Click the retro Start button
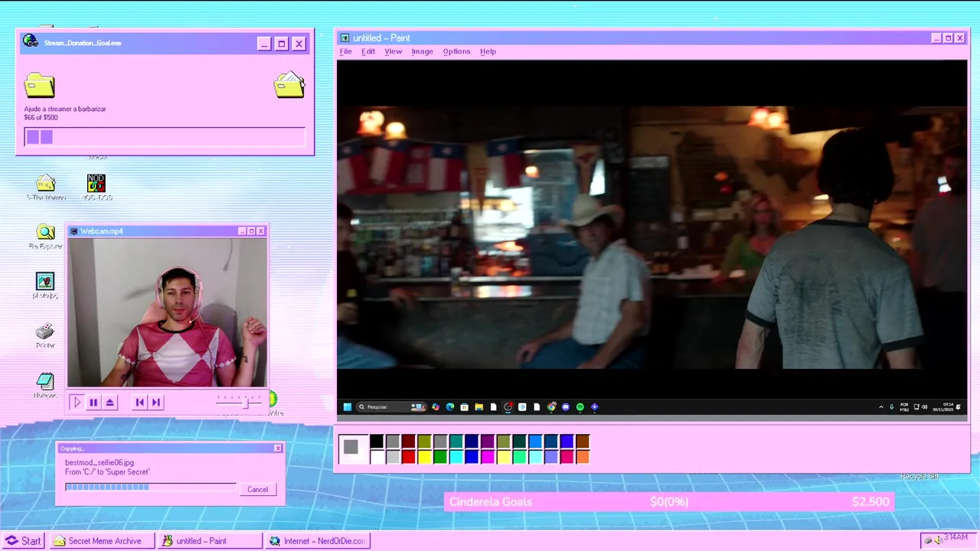 (x=24, y=540)
